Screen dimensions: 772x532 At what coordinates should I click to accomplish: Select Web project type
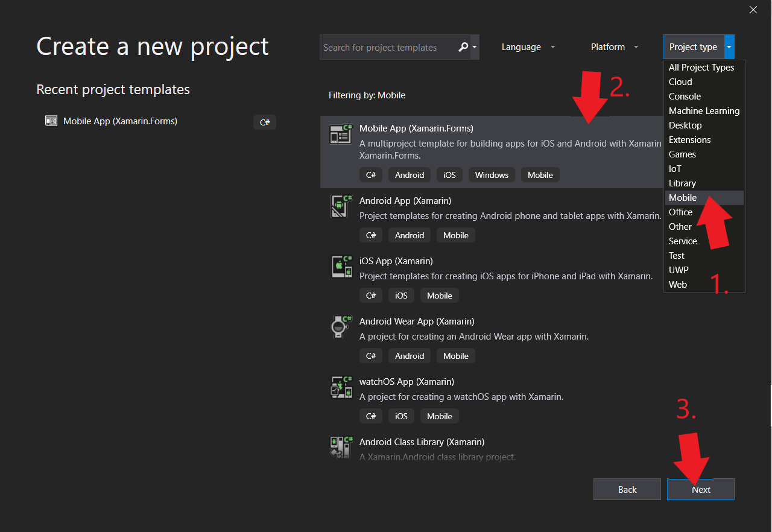[704, 285]
